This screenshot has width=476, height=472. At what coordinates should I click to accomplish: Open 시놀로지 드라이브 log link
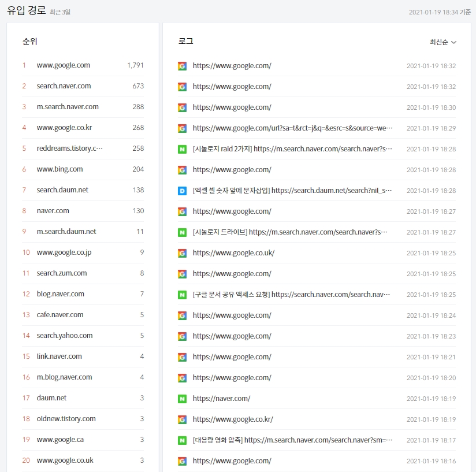pos(290,232)
